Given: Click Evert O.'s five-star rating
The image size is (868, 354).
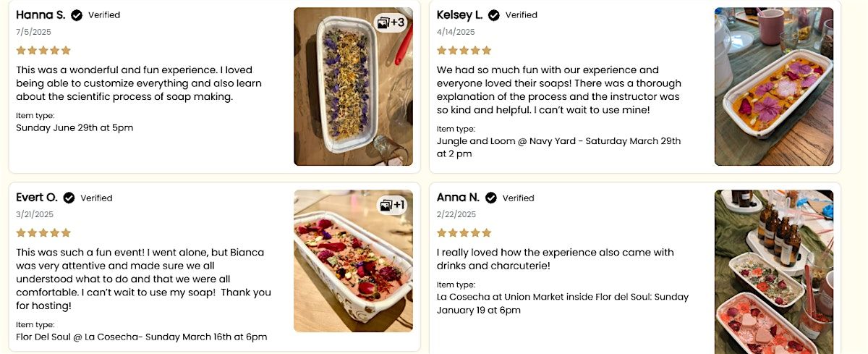Looking at the screenshot, I should click(43, 233).
